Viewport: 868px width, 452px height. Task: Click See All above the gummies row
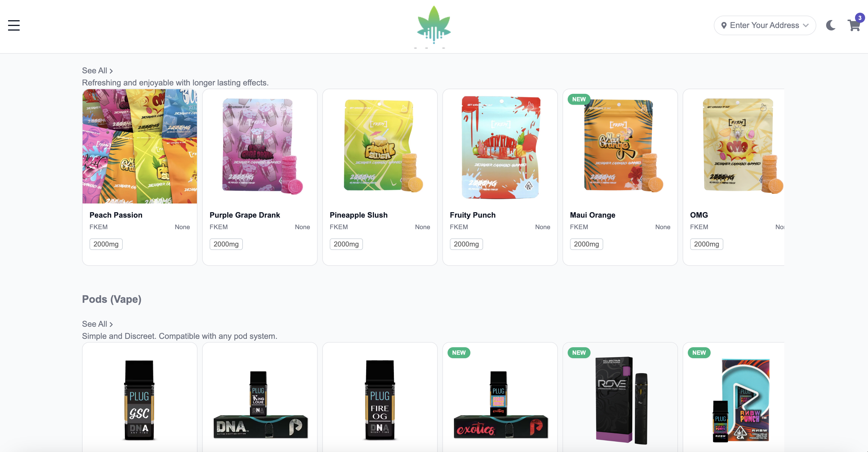(x=97, y=71)
